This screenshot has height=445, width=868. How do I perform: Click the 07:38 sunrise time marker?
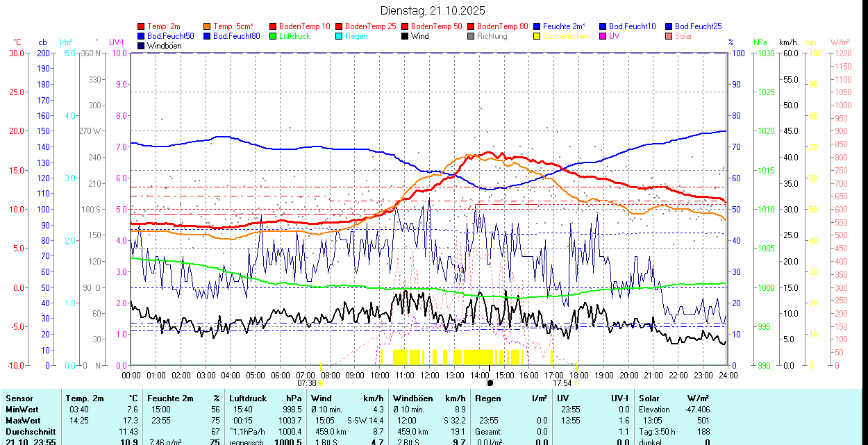click(x=307, y=383)
